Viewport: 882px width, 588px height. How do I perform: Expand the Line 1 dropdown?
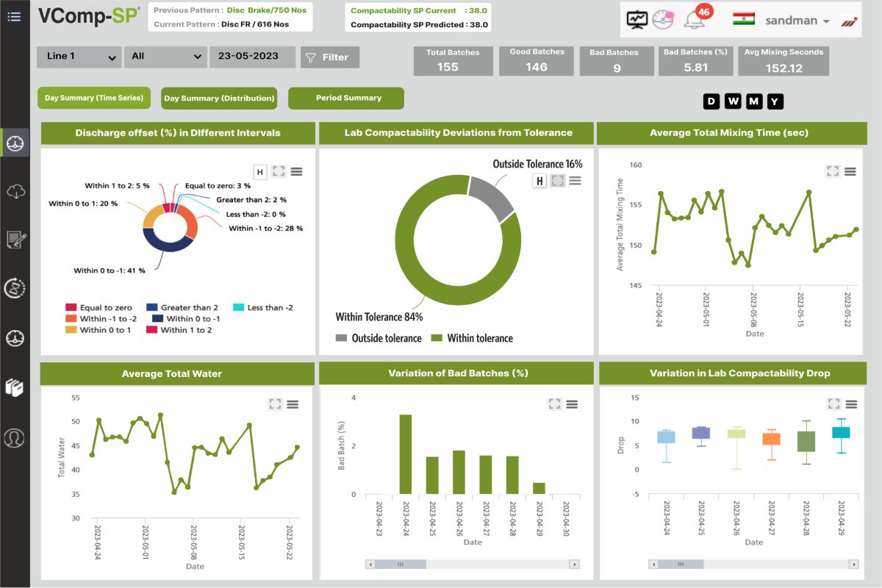(x=79, y=57)
